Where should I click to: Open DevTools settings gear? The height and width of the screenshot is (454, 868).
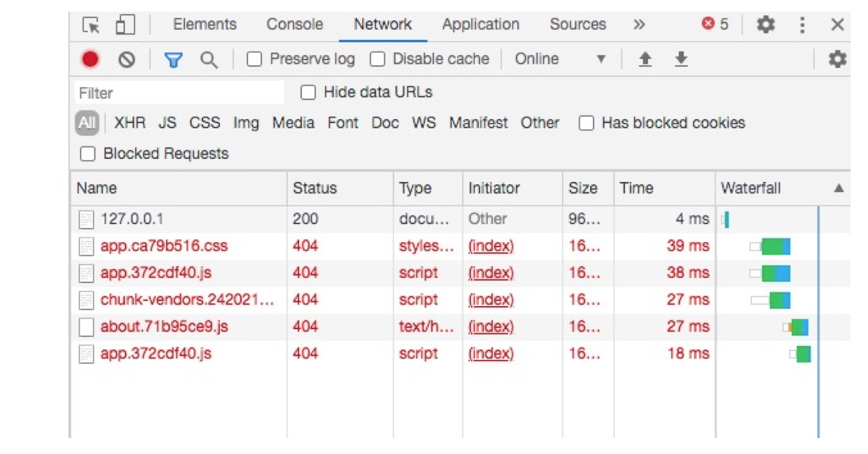point(766,25)
